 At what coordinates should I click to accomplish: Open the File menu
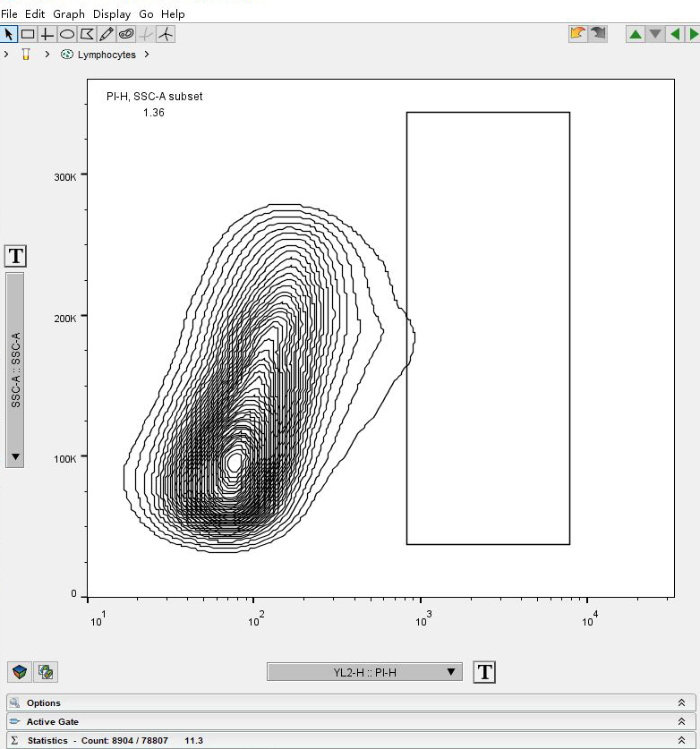(9, 13)
